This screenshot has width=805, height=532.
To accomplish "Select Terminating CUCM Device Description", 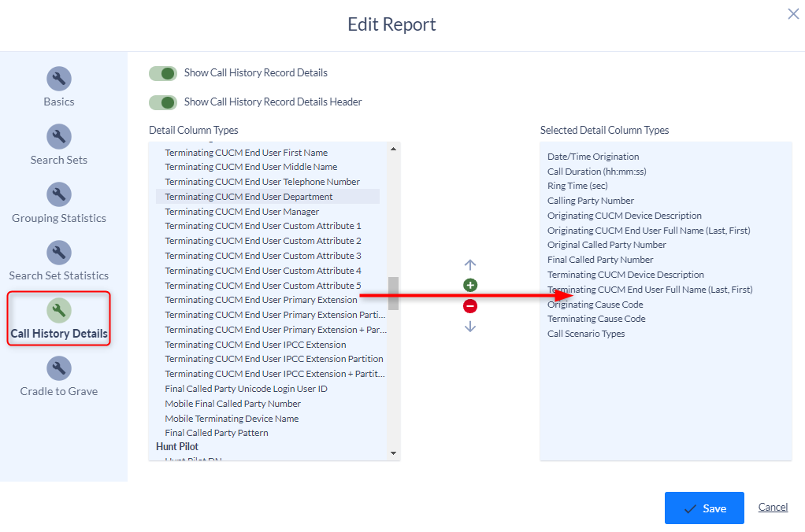I will point(625,275).
